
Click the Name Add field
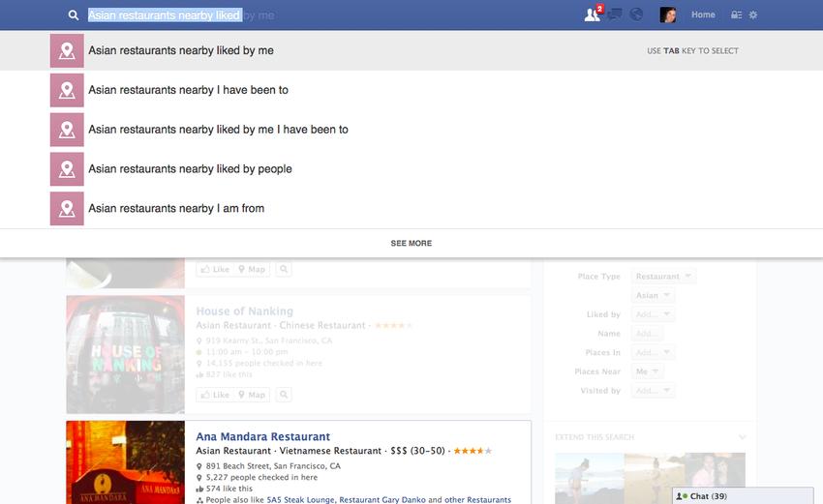coord(647,334)
